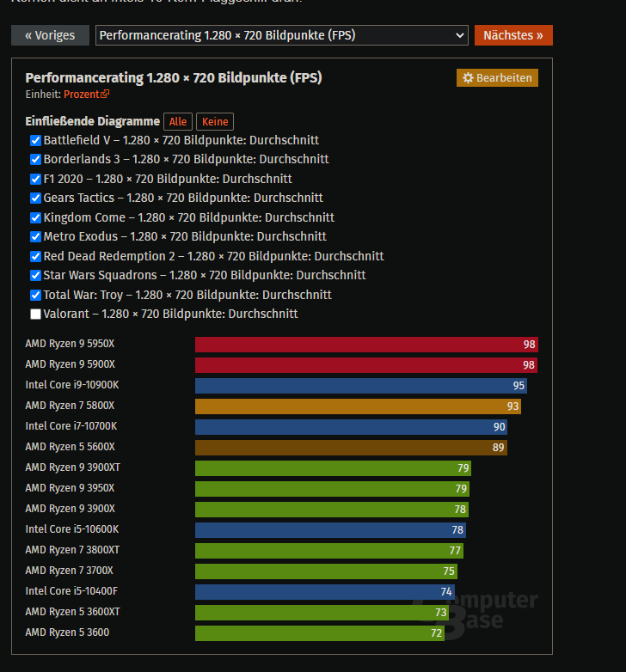
Task: Click the Valorant diagram label text
Action: [x=170, y=315]
